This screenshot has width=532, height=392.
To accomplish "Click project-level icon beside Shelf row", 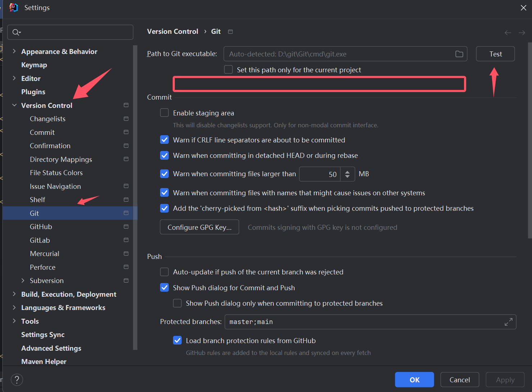I will [x=126, y=200].
